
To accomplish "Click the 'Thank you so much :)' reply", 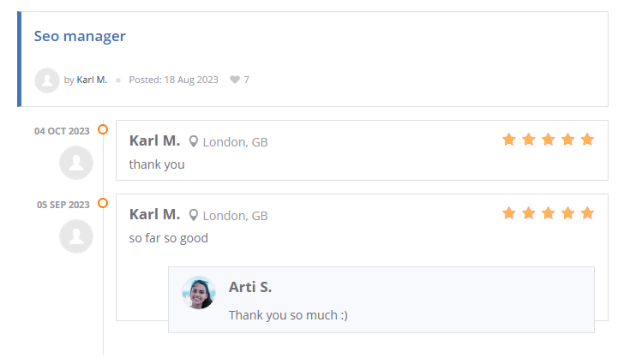I will pyautogui.click(x=288, y=315).
